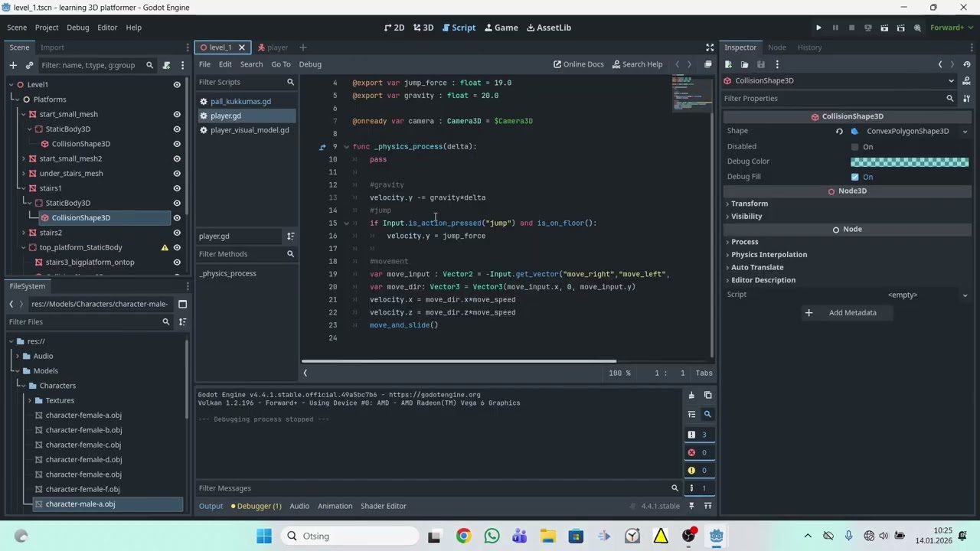
Task: Toggle warning messages filter showing 0
Action: tap(698, 471)
